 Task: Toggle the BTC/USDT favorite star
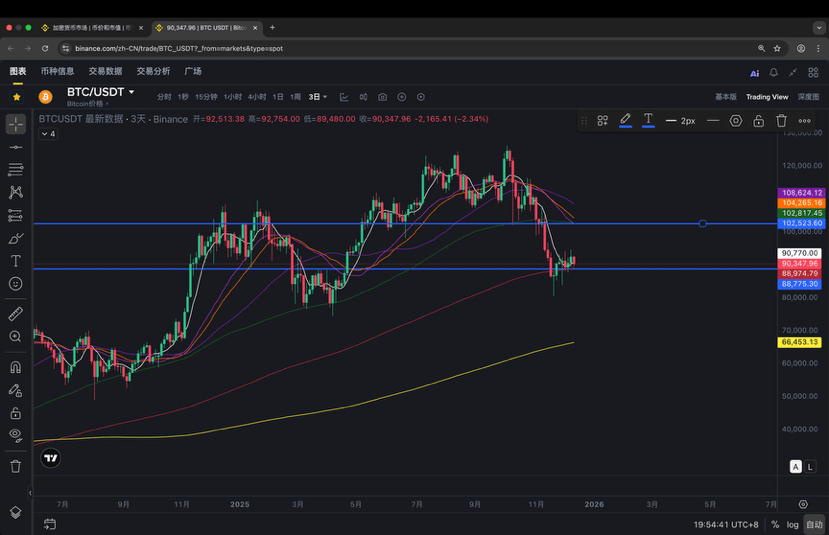[16, 97]
